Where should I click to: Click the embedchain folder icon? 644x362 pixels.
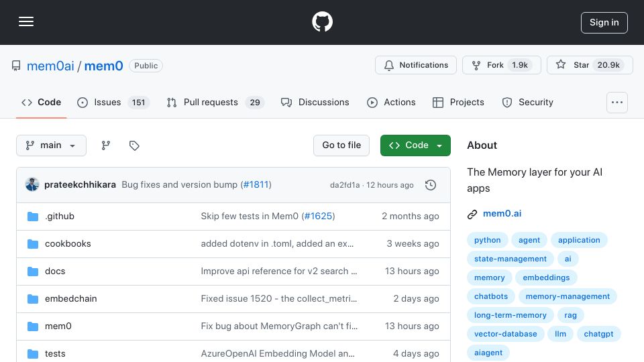33,299
